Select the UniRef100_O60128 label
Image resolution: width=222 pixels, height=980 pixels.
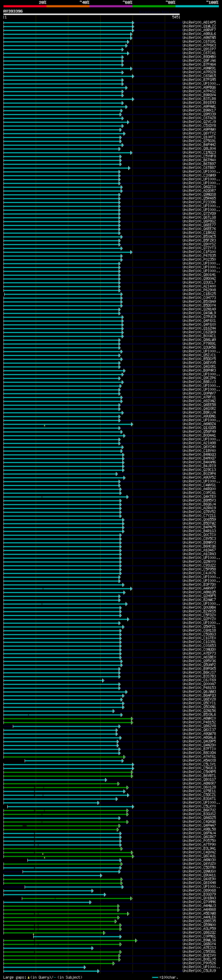tap(199, 787)
